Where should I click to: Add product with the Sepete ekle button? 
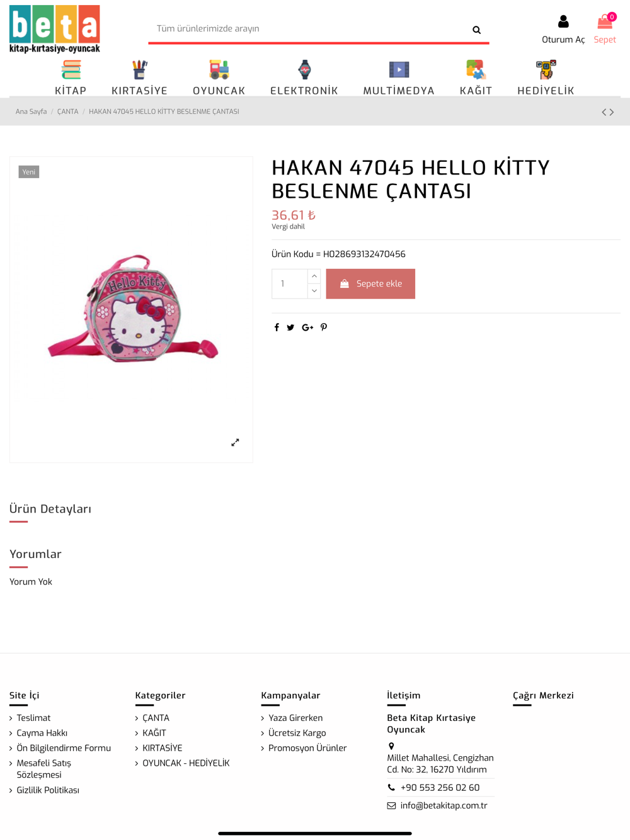pos(370,284)
